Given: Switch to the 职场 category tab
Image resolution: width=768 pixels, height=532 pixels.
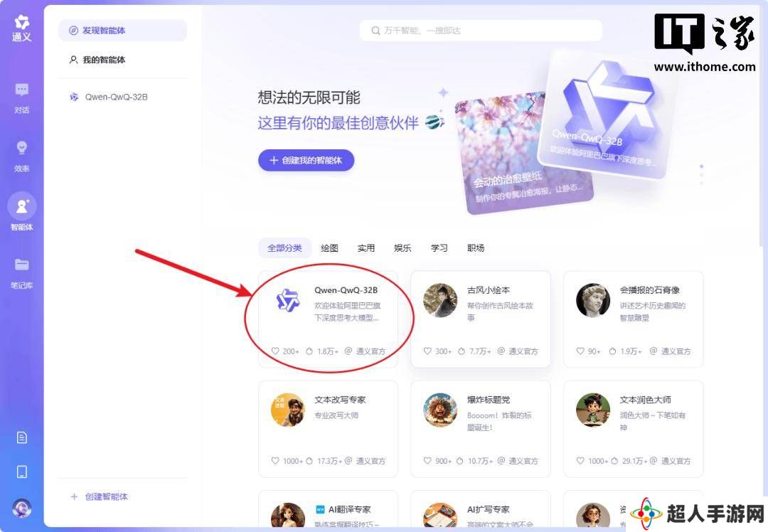Looking at the screenshot, I should [x=476, y=248].
